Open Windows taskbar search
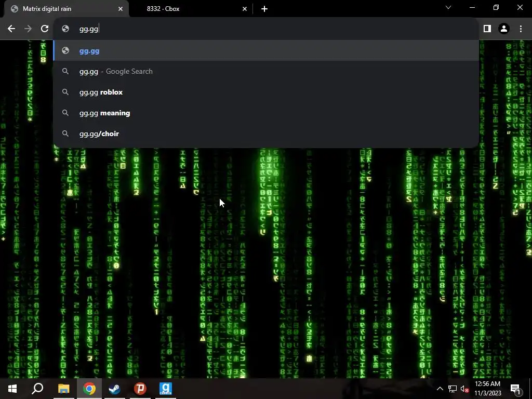Image resolution: width=532 pixels, height=399 pixels. 37,389
